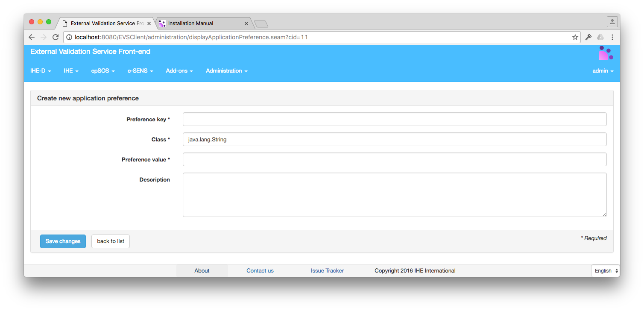The image size is (644, 311).
Task: Click the Gazelle logo in the blue header
Action: pos(606,52)
